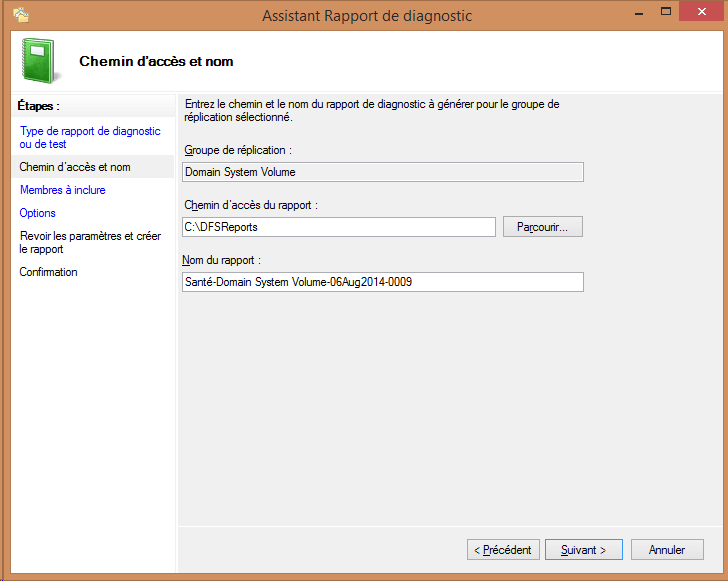Image resolution: width=728 pixels, height=581 pixels.
Task: Click the wizard window icon in title bar
Action: (20, 15)
